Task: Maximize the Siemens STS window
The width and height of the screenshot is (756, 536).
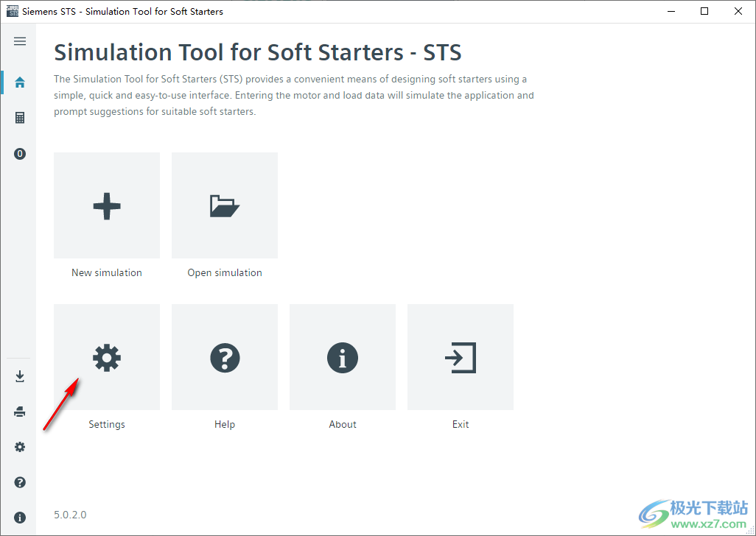Action: coord(704,11)
